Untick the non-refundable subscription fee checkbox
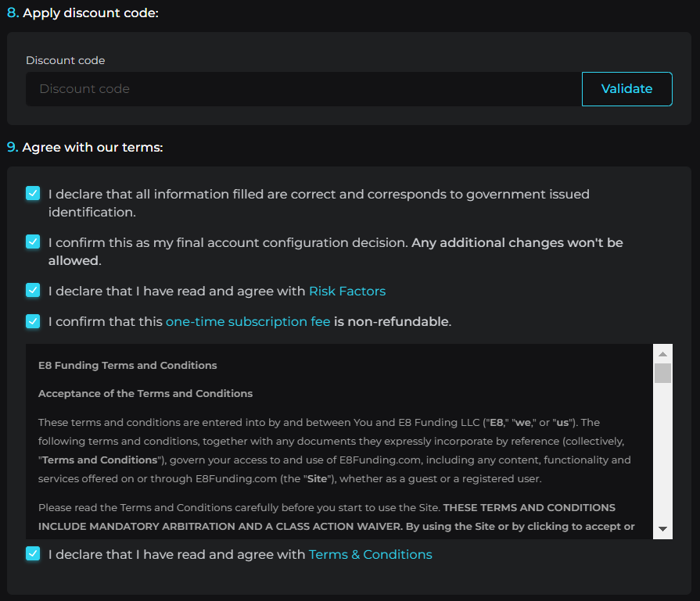This screenshot has width=700, height=601. [33, 321]
